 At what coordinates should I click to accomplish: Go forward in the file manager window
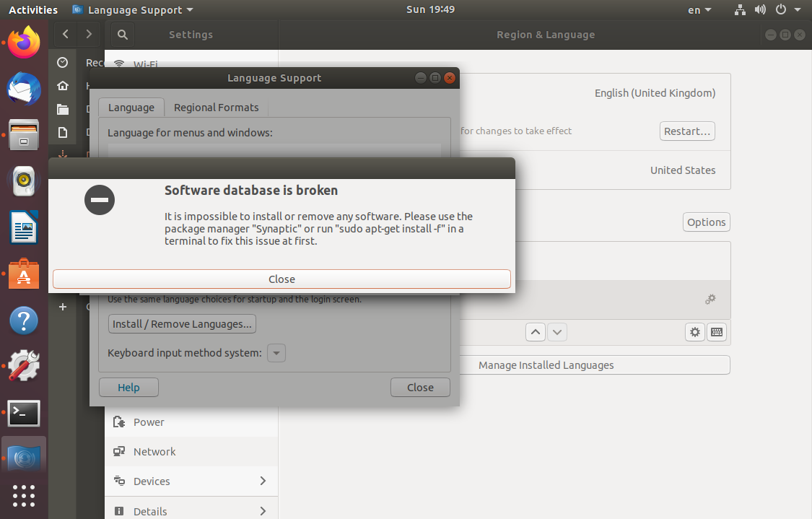pyautogui.click(x=89, y=34)
